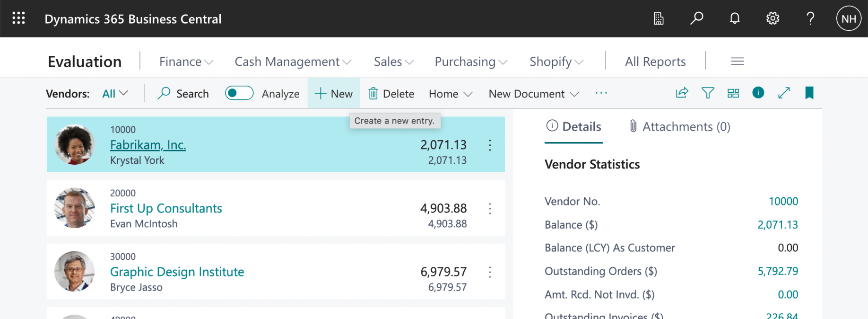Switch to the Attachments (0) tab

(680, 127)
